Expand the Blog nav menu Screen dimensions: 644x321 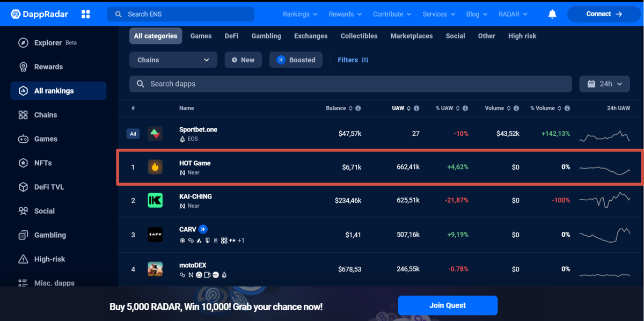pos(477,14)
